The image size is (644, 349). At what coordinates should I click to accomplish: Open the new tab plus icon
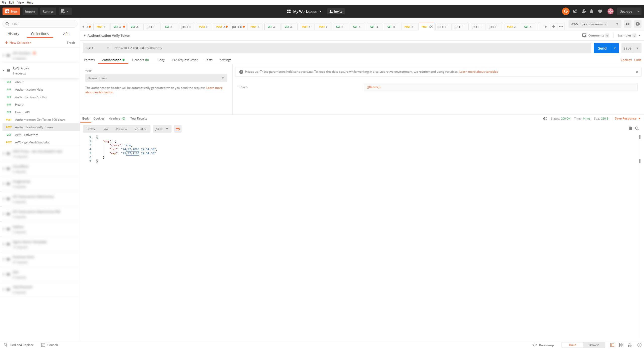pyautogui.click(x=553, y=27)
